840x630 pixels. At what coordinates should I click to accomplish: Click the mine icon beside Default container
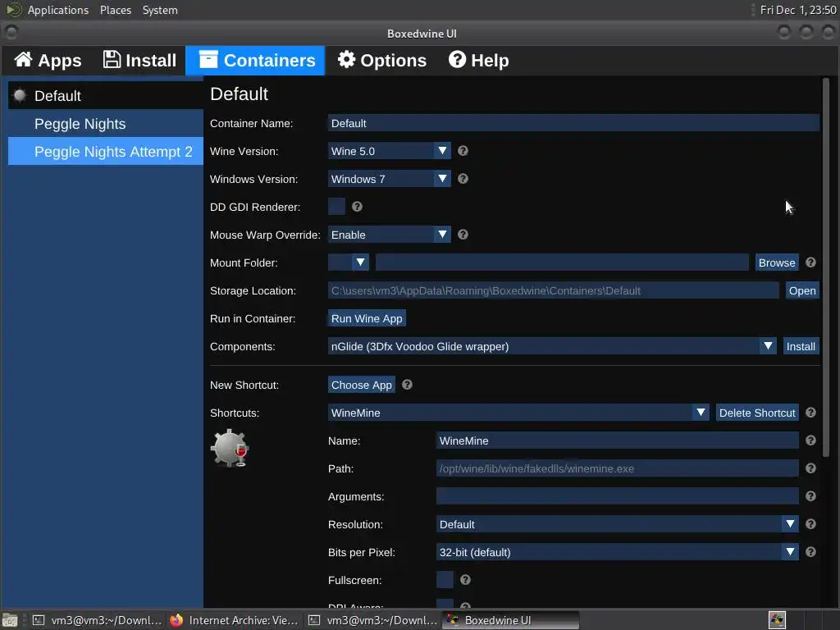[20, 95]
